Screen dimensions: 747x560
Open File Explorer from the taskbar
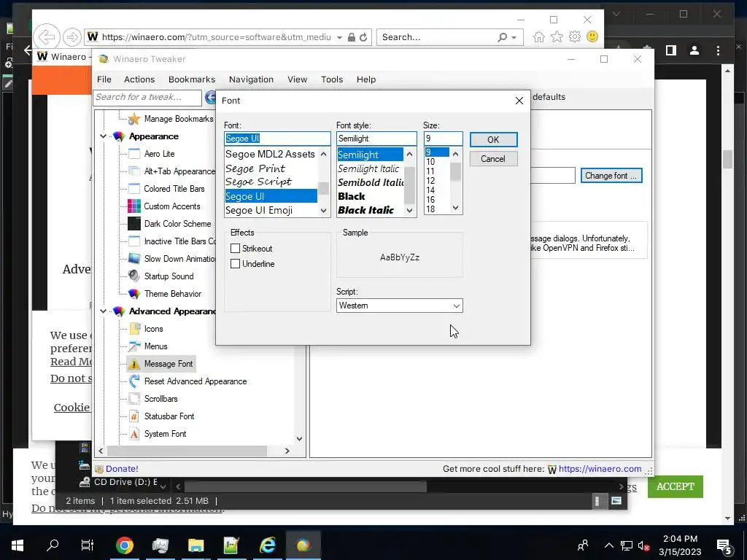[x=196, y=545]
